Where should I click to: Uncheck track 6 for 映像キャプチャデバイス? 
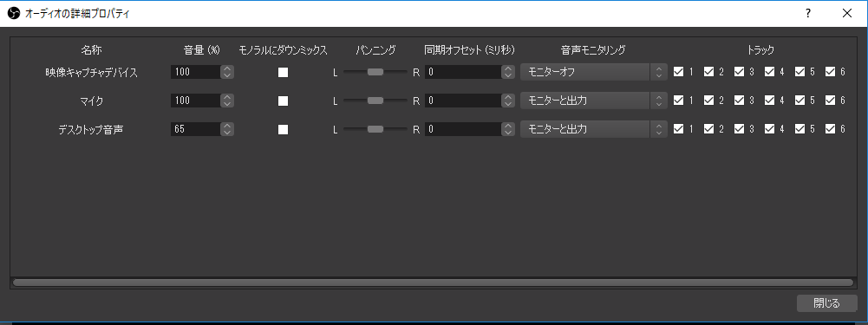point(831,71)
